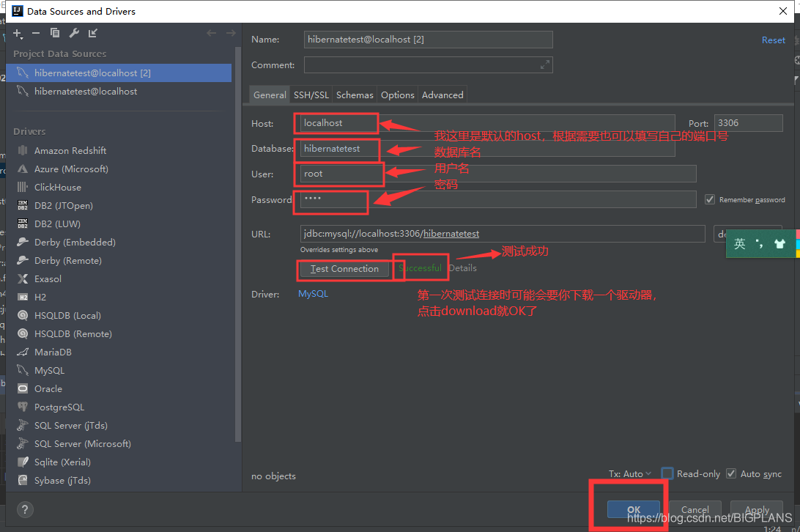
Task: Click the URL field with jdbc:mysql
Action: pyautogui.click(x=503, y=234)
